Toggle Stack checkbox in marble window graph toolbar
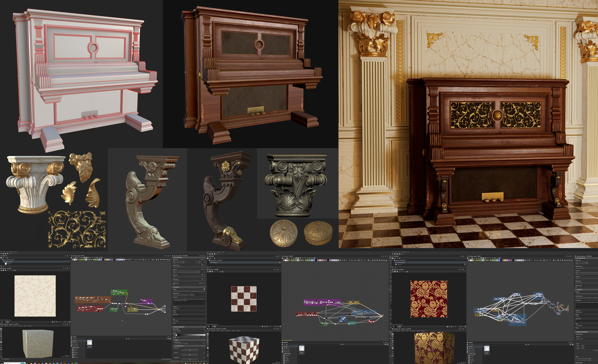 pos(152,260)
